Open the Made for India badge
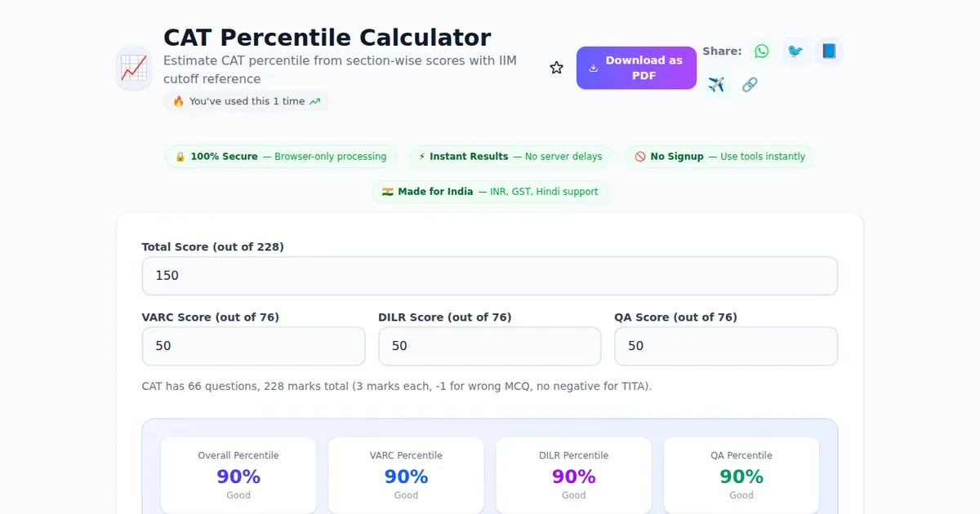Image resolution: width=980 pixels, height=514 pixels. pos(490,191)
